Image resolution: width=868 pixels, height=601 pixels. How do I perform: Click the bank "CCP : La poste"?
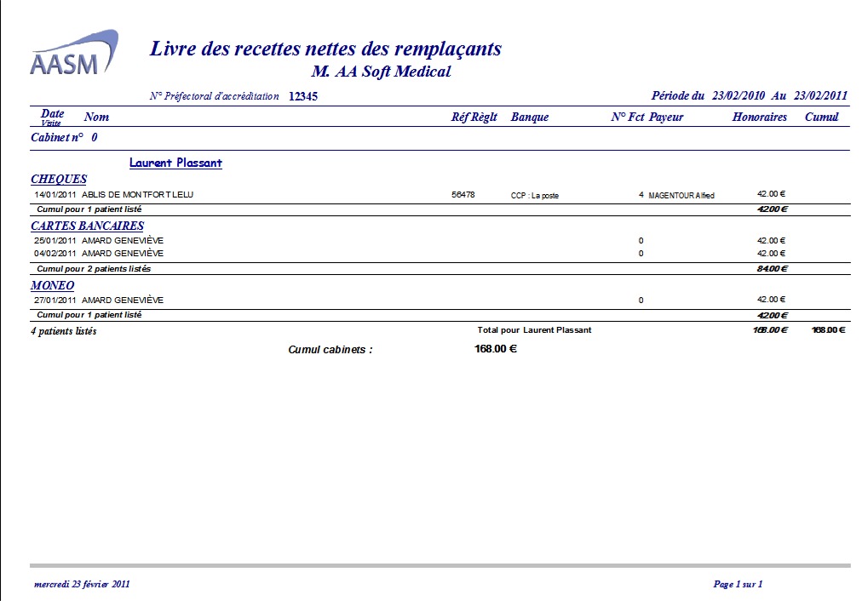click(x=535, y=195)
